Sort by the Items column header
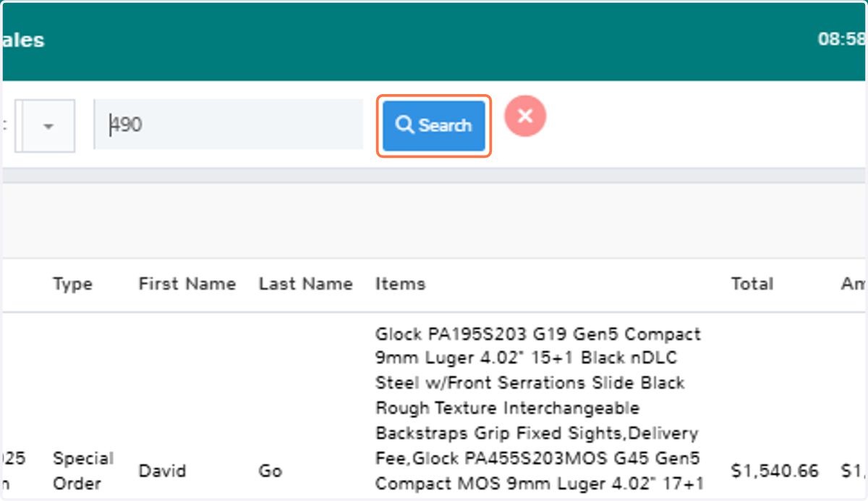 pos(400,284)
